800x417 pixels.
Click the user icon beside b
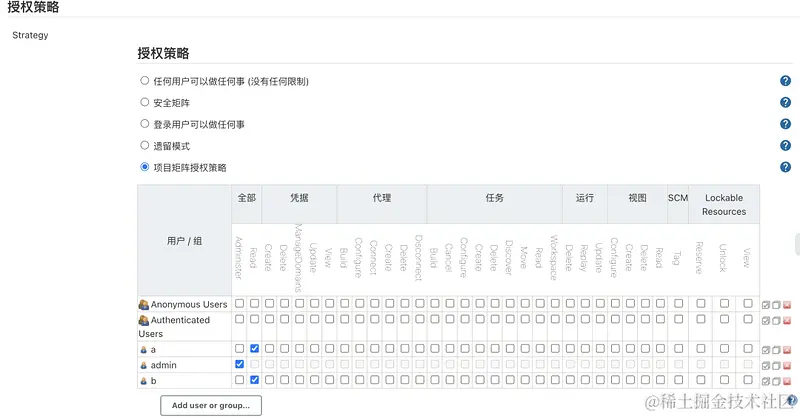click(x=143, y=381)
